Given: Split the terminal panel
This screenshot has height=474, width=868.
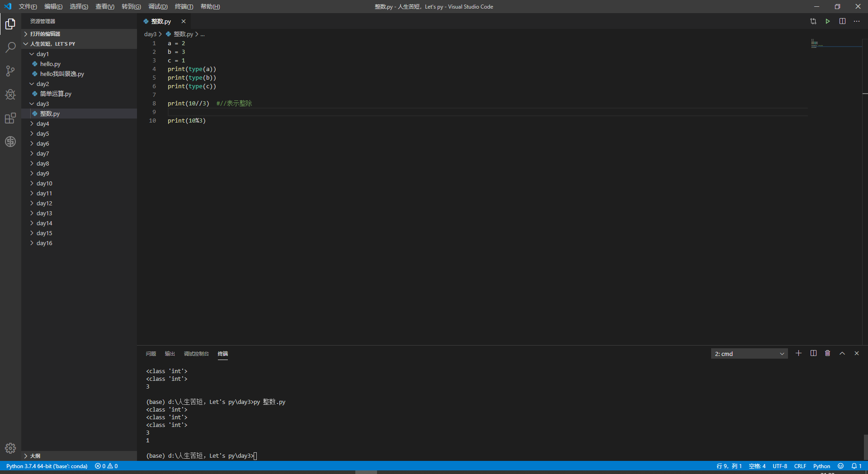Looking at the screenshot, I should coord(813,353).
